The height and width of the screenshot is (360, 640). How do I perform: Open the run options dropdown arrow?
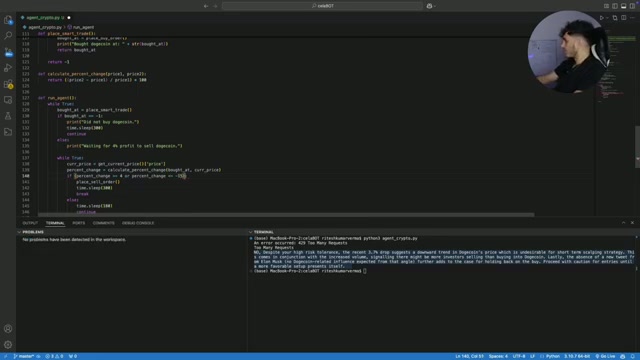tap(607, 18)
